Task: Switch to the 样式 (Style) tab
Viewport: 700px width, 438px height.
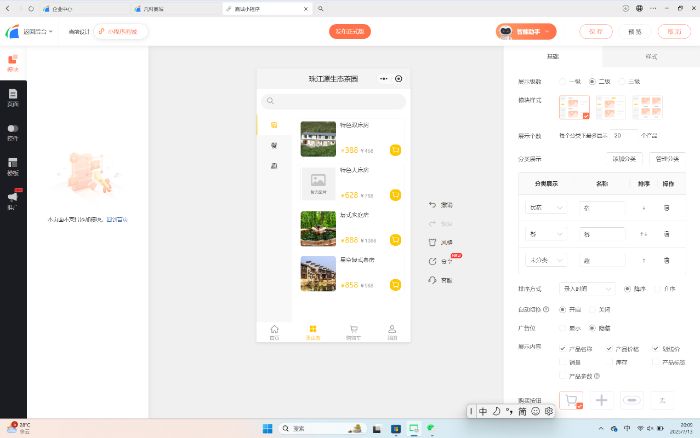Action: tap(651, 57)
